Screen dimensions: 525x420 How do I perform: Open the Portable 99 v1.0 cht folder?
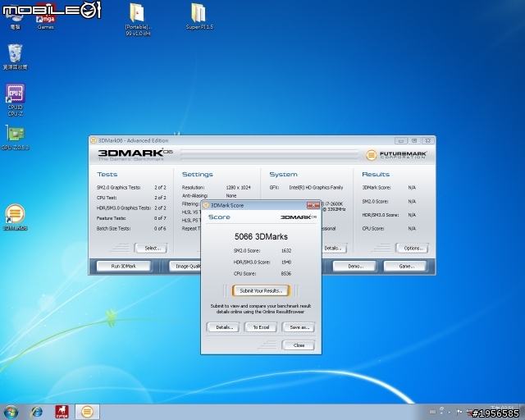point(138,20)
